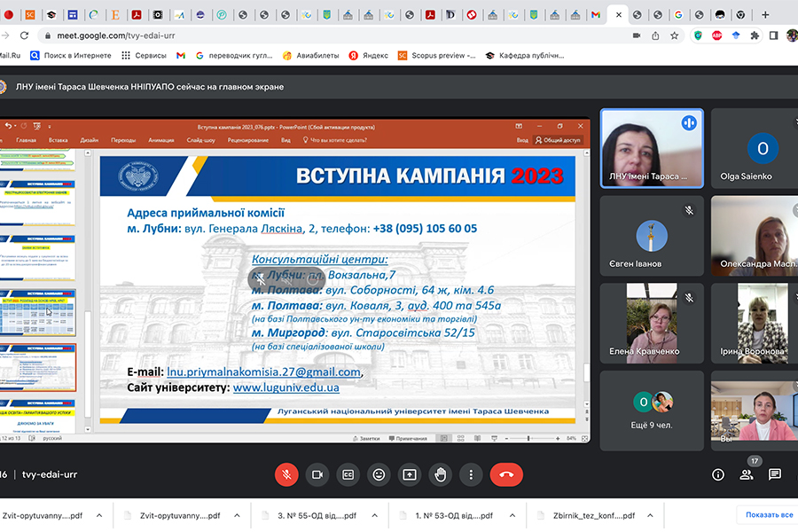The height and width of the screenshot is (532, 798).
Task: Click Заметки in PowerPoint status bar
Action: click(366, 438)
